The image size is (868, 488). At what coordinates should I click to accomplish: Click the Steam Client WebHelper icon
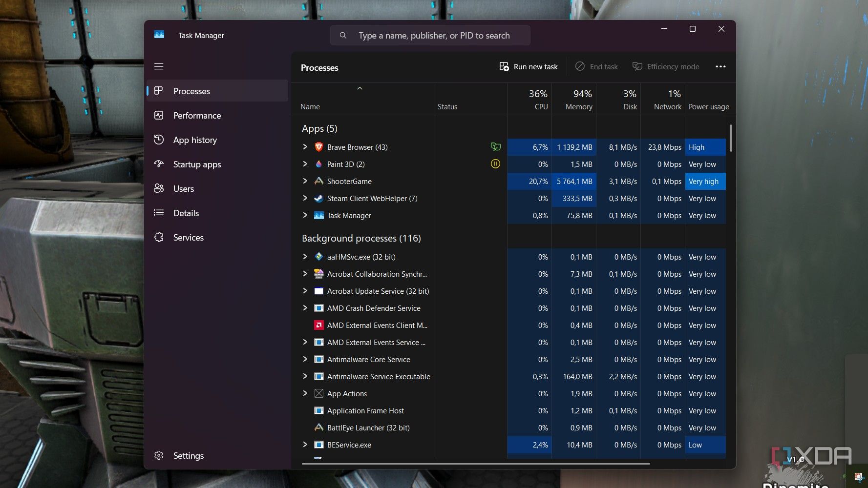319,198
